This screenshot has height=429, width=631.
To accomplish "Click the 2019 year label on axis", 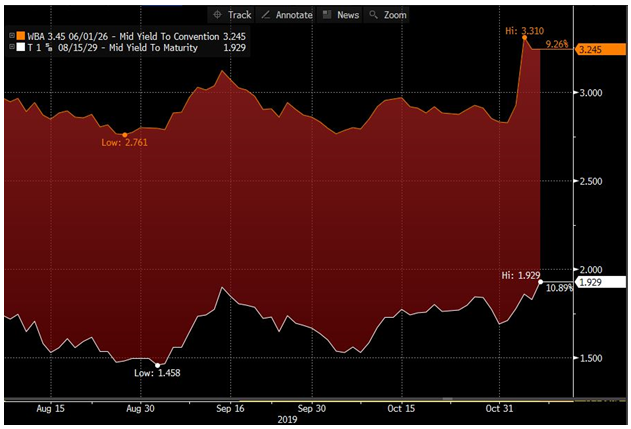I will [x=286, y=421].
